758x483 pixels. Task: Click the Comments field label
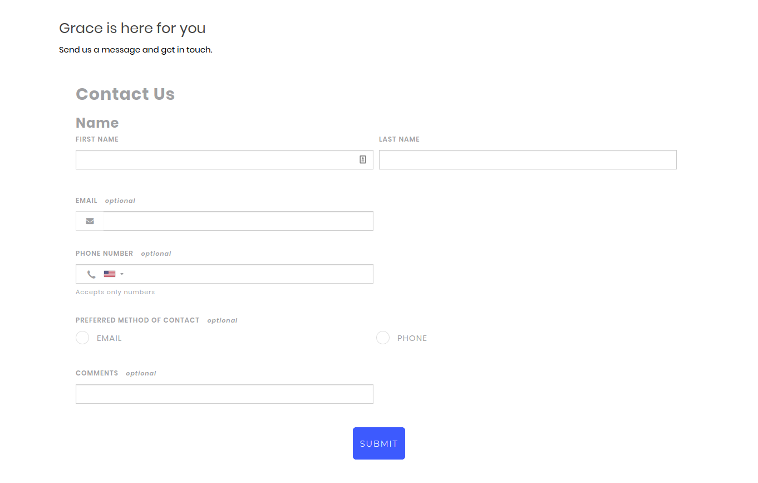click(x=97, y=373)
